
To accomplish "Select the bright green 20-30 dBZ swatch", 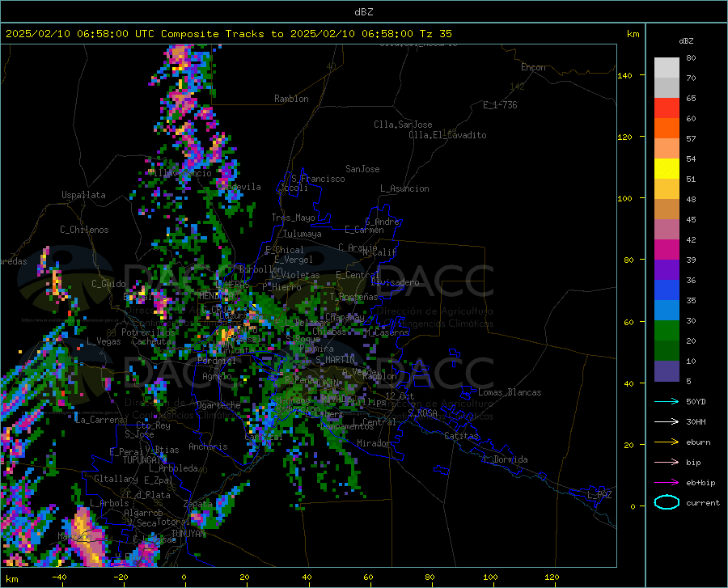I will coord(667,331).
